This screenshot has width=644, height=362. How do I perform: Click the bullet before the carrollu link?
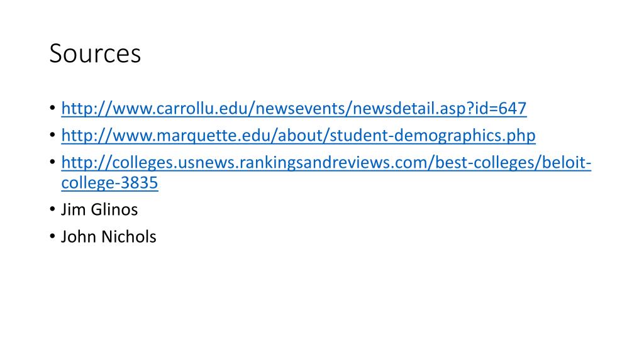pos(52,108)
